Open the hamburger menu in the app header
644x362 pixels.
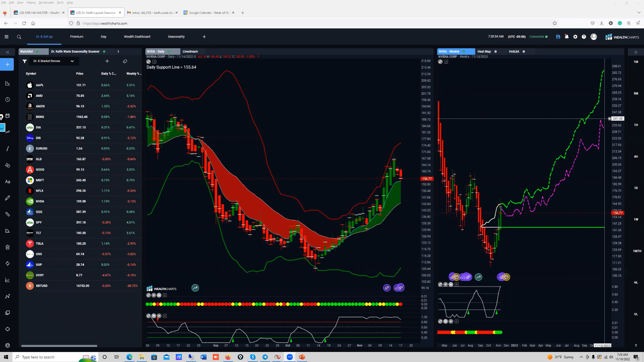[x=6, y=37]
